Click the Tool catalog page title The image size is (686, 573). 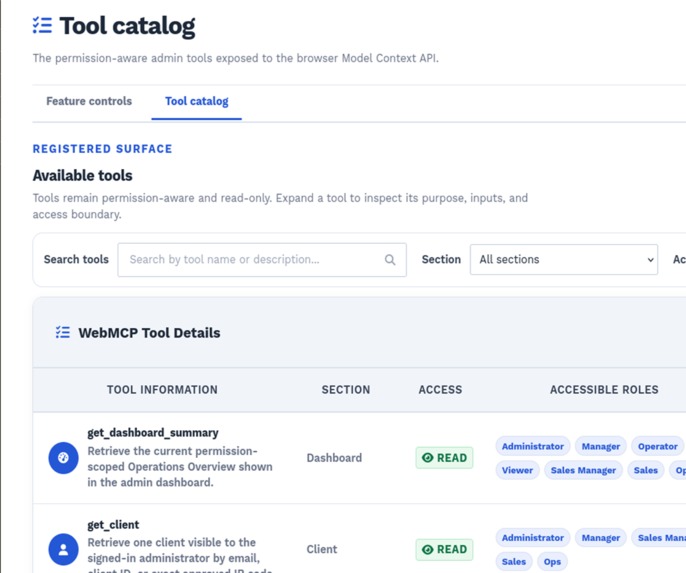click(x=127, y=26)
